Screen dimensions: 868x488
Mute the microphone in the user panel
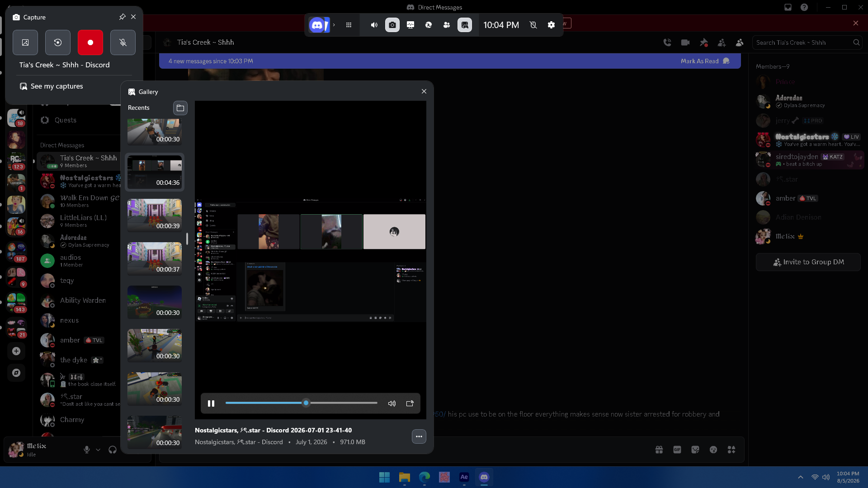pos(87,450)
